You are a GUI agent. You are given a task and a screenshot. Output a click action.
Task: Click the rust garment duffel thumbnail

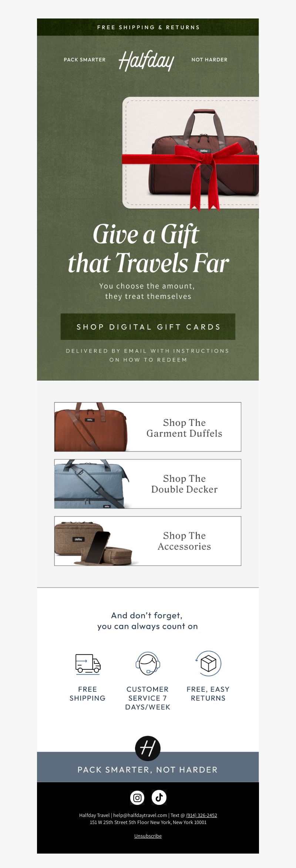91,427
